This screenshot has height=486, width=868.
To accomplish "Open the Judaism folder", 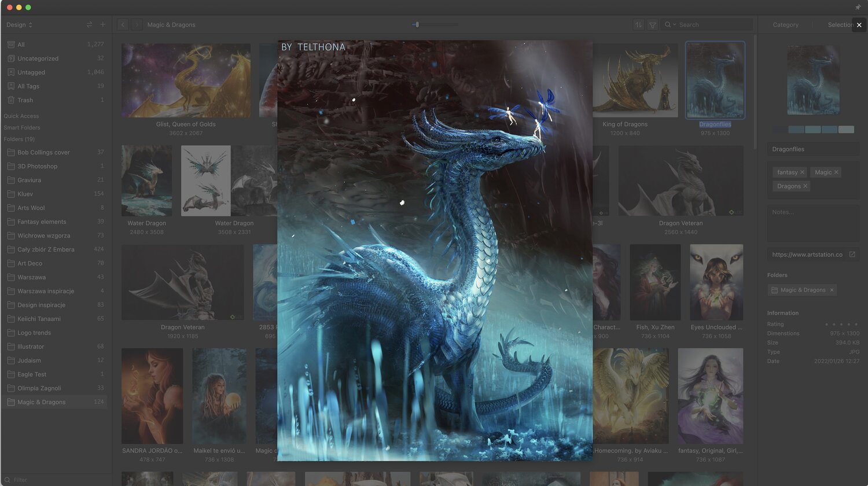I will 54,360.
